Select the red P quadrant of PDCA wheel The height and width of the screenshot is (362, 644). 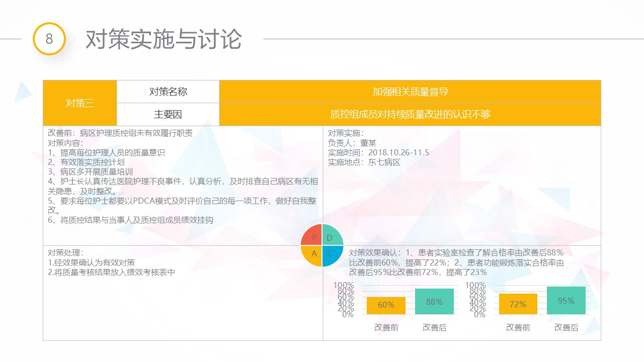pyautogui.click(x=312, y=236)
